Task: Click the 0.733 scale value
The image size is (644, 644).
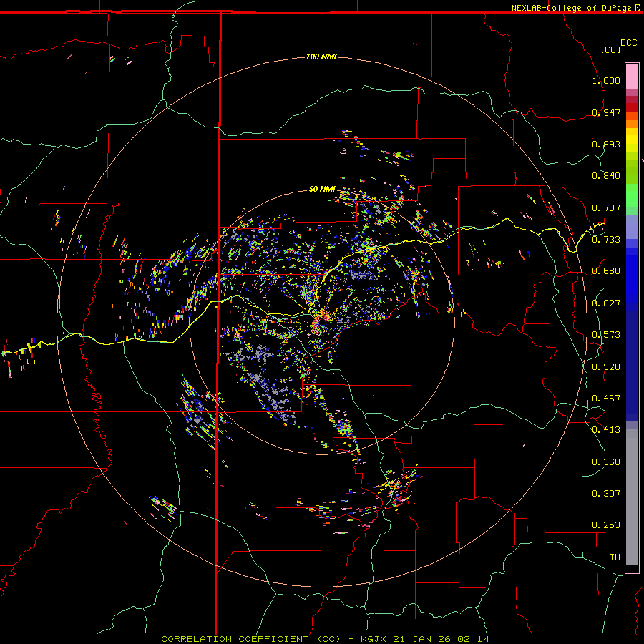Action: [606, 240]
